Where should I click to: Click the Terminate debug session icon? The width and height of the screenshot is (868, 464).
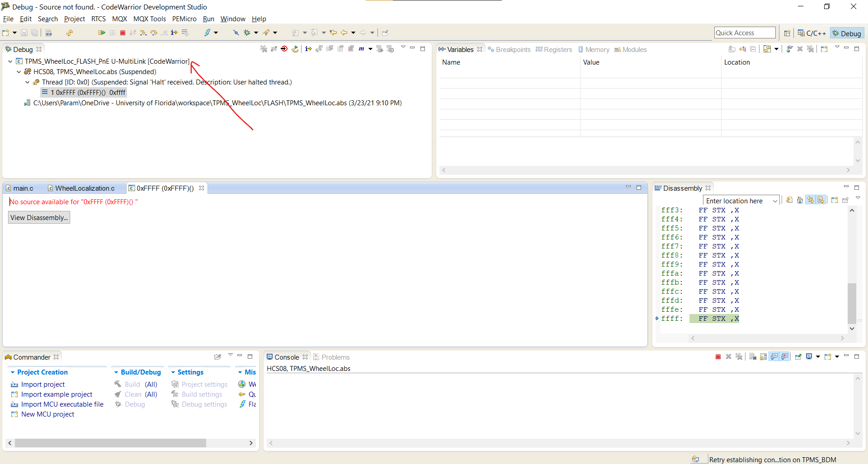click(x=123, y=33)
